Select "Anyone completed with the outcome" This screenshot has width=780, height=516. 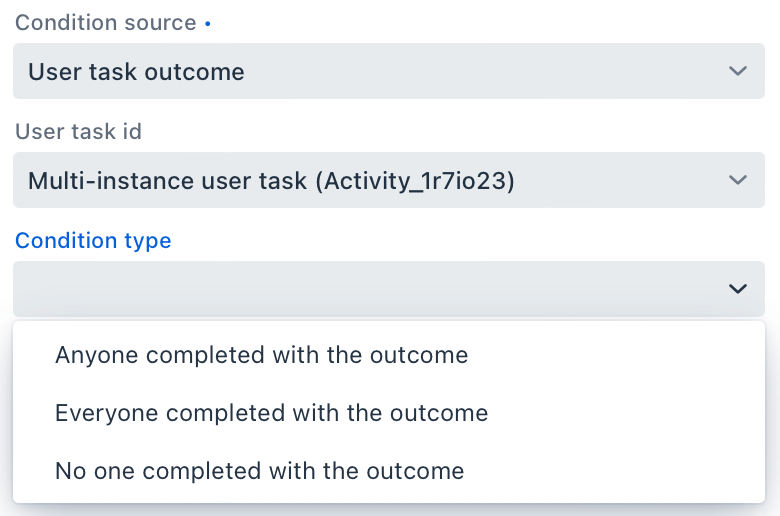[x=261, y=355]
